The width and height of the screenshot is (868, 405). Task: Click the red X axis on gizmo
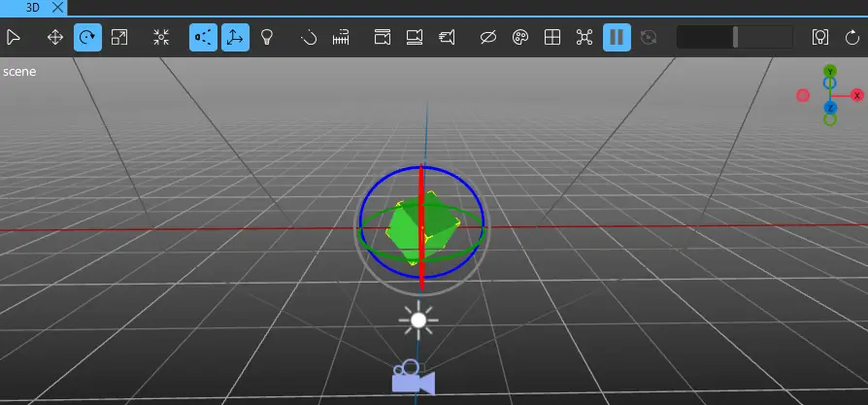point(857,95)
